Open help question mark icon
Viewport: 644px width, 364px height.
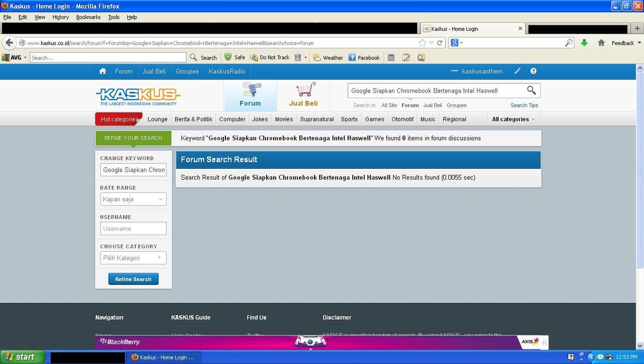[x=533, y=71]
